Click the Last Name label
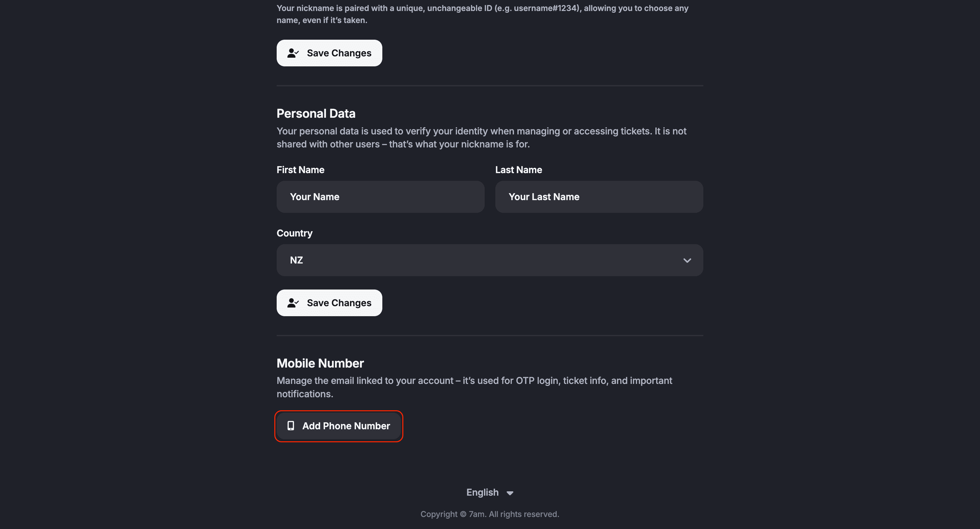Screen dimensions: 980x529 [x=519, y=170]
